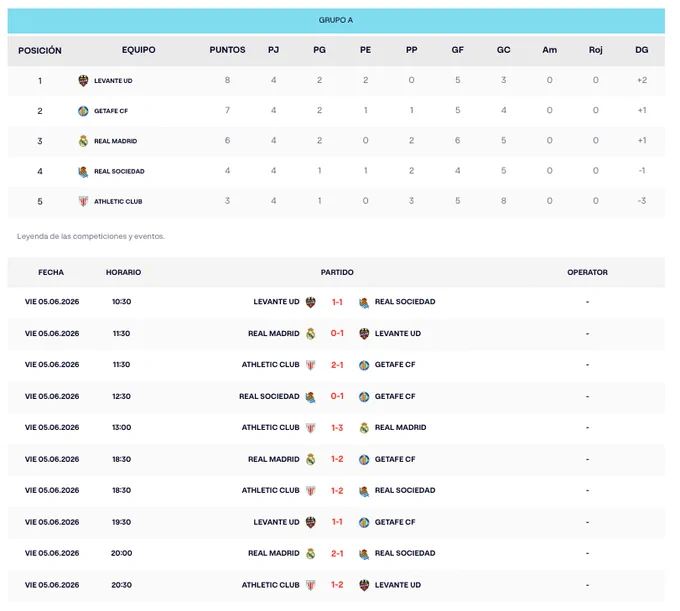The width and height of the screenshot is (680, 611).
Task: Click Levante UD crest in 19:30 match
Action: tap(311, 523)
